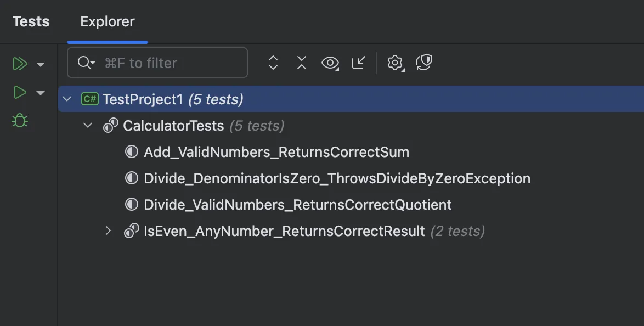Screen dimensions: 644x326
Task: Toggle the eye-shaped show options icon
Action: click(x=330, y=63)
